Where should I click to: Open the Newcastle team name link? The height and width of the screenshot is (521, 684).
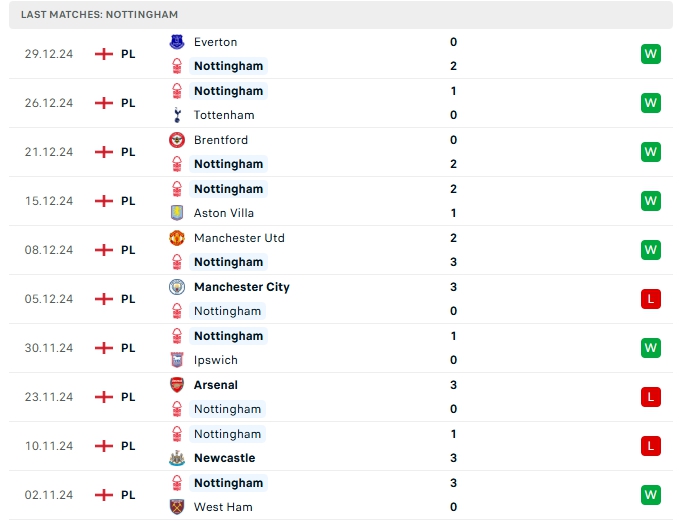[x=224, y=458]
